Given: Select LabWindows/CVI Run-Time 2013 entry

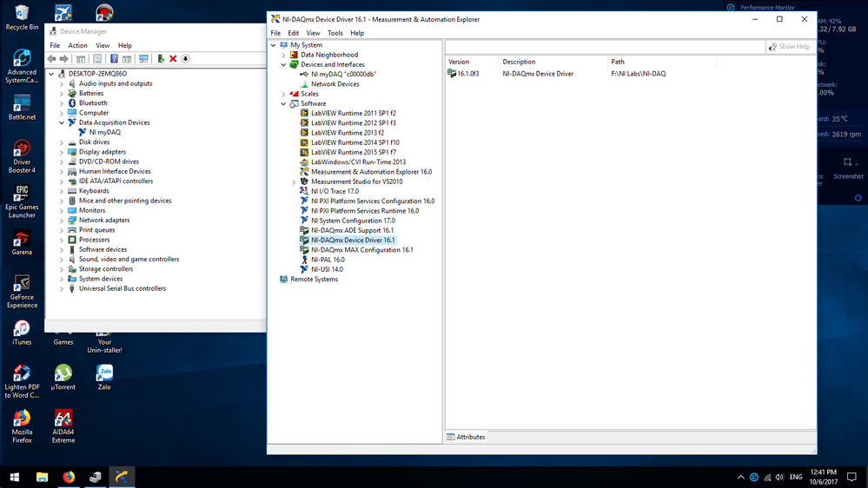Looking at the screenshot, I should 358,162.
